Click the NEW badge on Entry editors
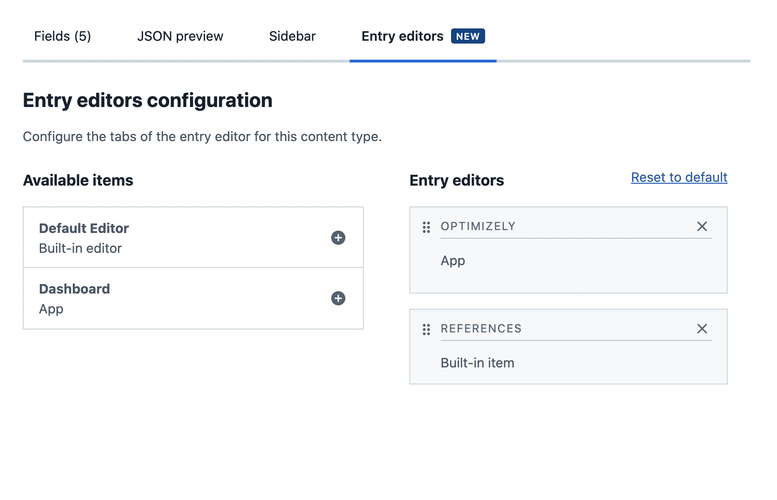Viewport: 777px width, 500px height. click(x=468, y=36)
